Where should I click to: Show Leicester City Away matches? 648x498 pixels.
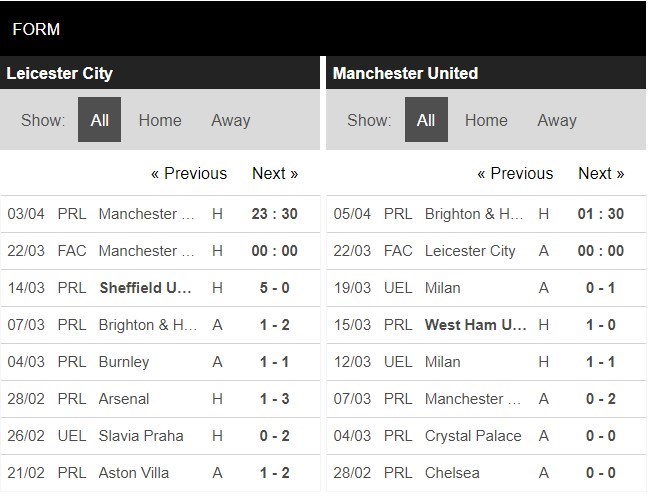(230, 120)
